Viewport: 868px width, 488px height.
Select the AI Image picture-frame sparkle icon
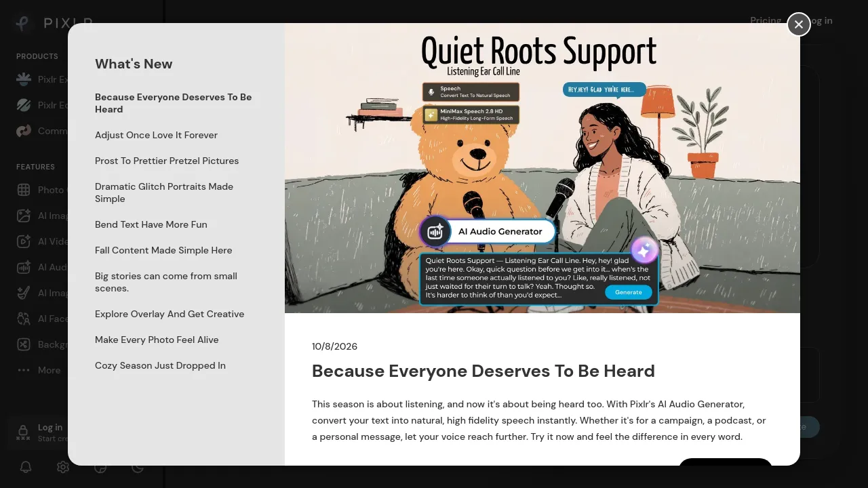24,216
